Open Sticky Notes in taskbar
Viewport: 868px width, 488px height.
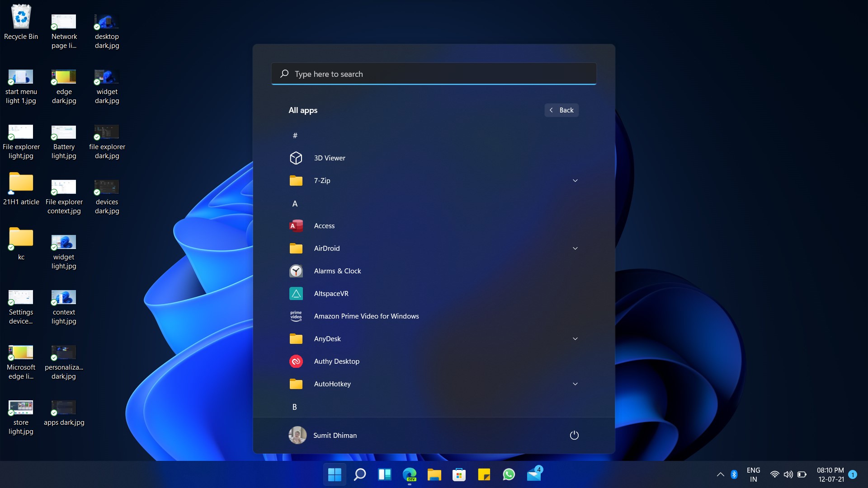(484, 474)
